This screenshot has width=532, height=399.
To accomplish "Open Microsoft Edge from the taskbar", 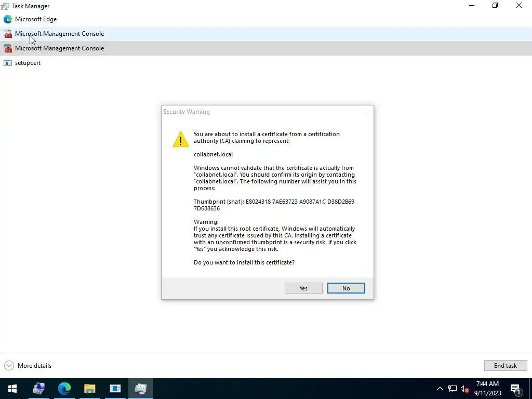I will pyautogui.click(x=64, y=389).
